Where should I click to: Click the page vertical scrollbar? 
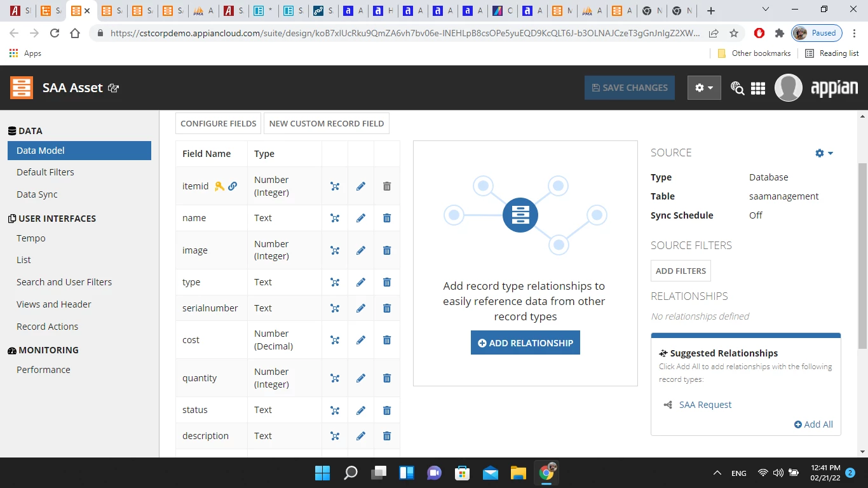coord(862,255)
